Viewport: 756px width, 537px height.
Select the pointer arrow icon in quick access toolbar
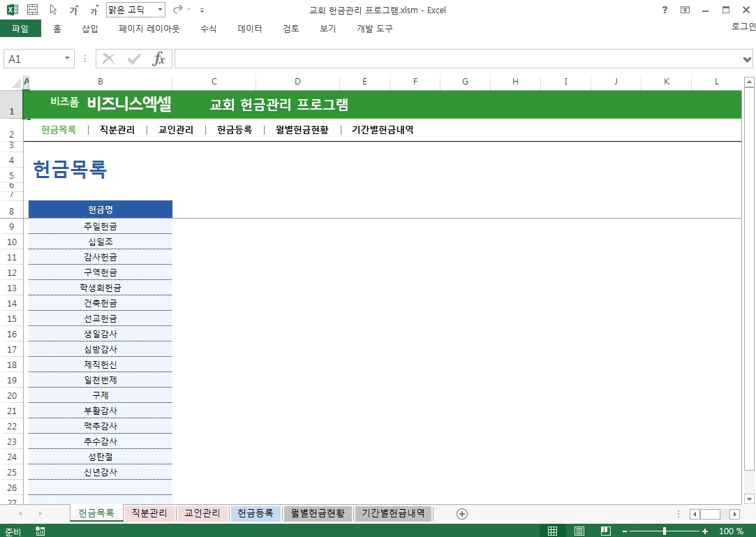pyautogui.click(x=54, y=10)
